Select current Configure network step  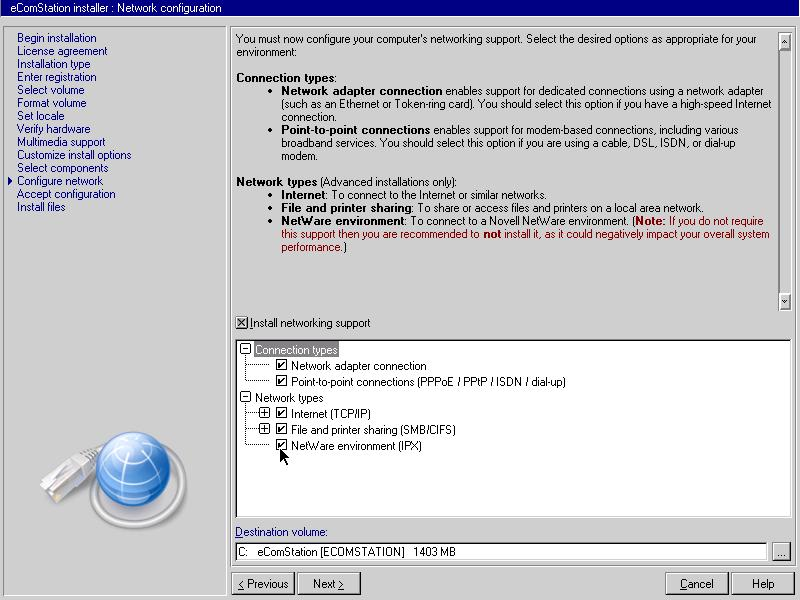[60, 181]
